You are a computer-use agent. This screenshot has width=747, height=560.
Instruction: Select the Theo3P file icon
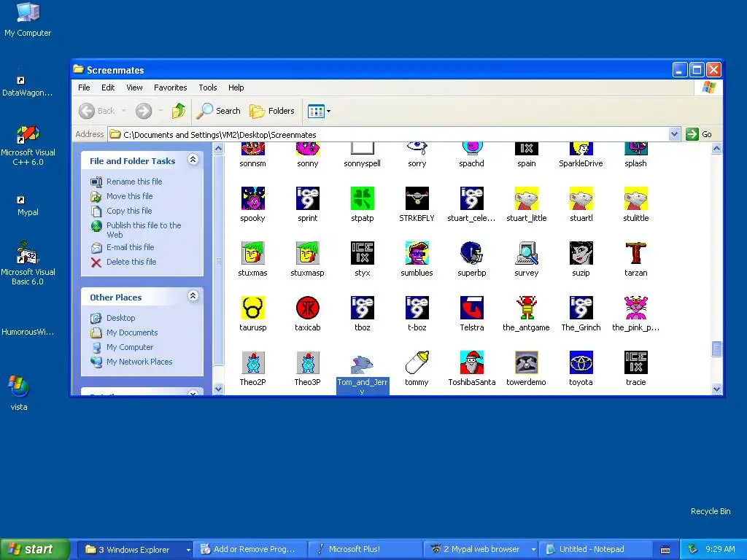[307, 363]
